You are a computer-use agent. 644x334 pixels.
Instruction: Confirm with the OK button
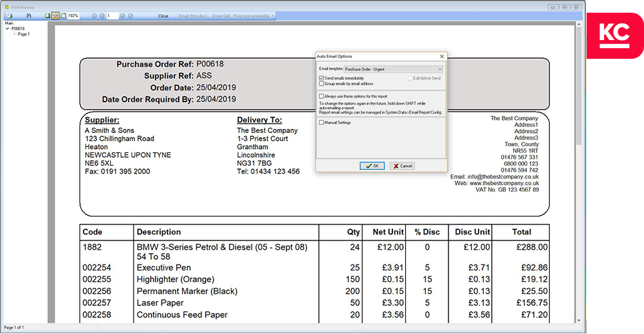coord(372,166)
